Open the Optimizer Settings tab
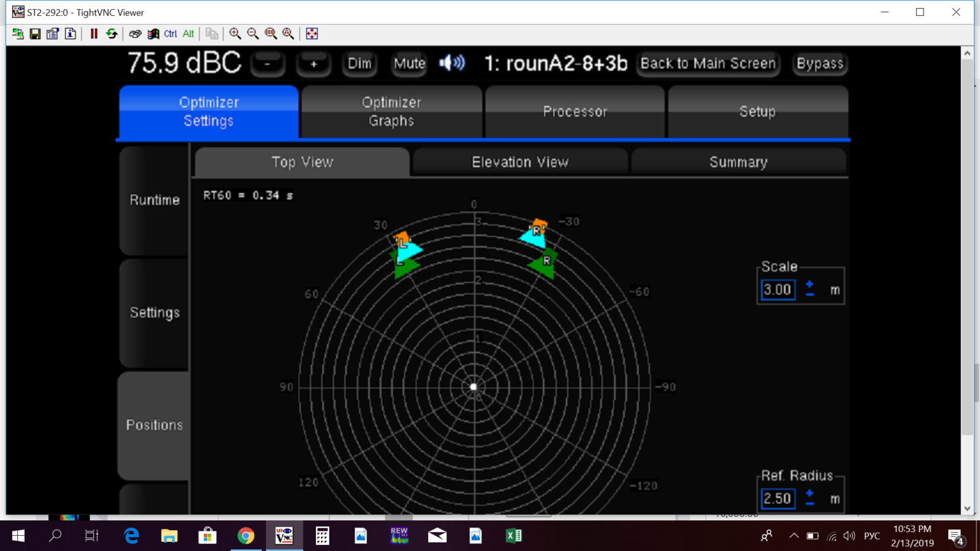 coord(209,111)
